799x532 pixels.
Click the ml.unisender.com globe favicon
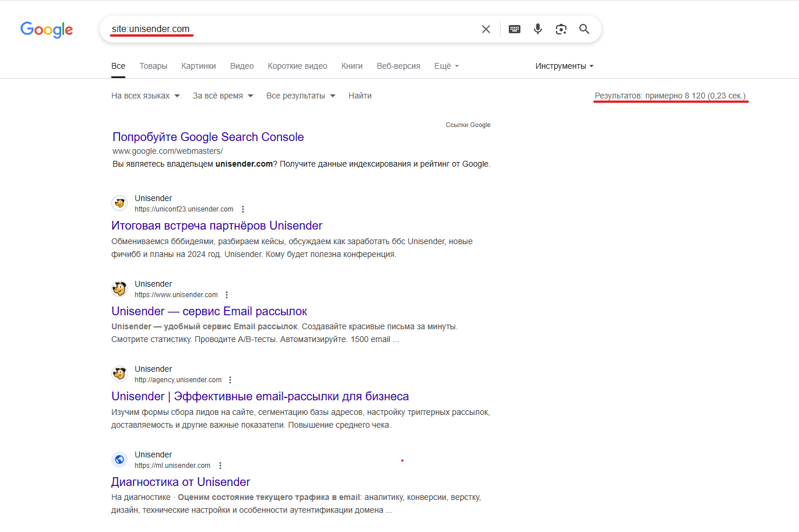[119, 459]
